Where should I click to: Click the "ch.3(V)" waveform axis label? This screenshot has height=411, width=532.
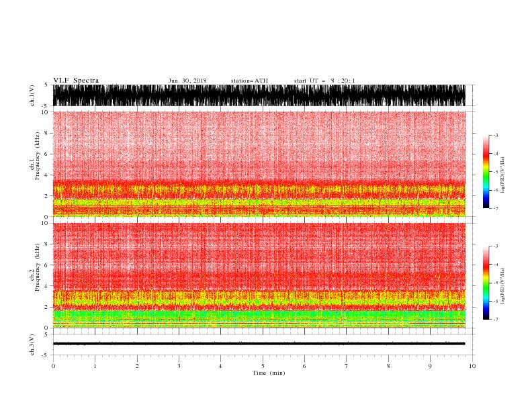32,345
